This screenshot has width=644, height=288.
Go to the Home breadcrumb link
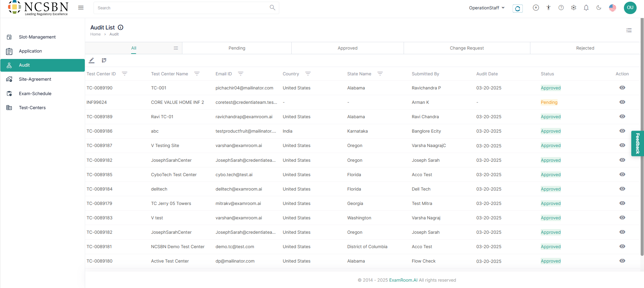(95, 34)
